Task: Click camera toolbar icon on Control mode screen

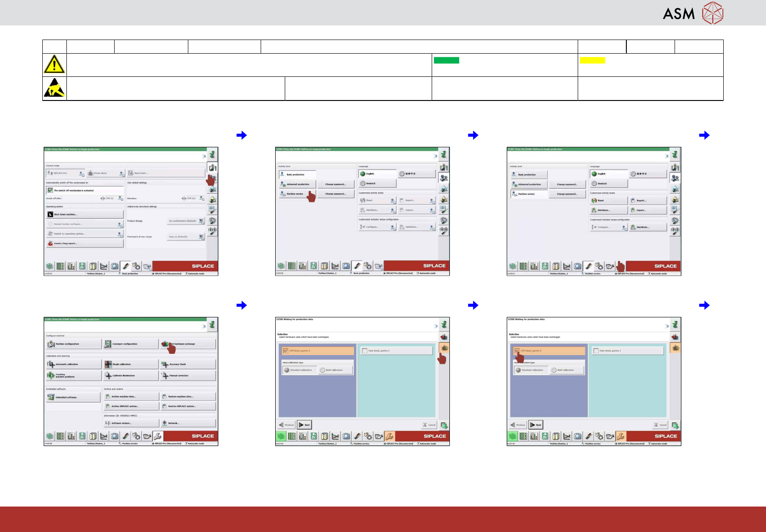Action: click(115, 266)
